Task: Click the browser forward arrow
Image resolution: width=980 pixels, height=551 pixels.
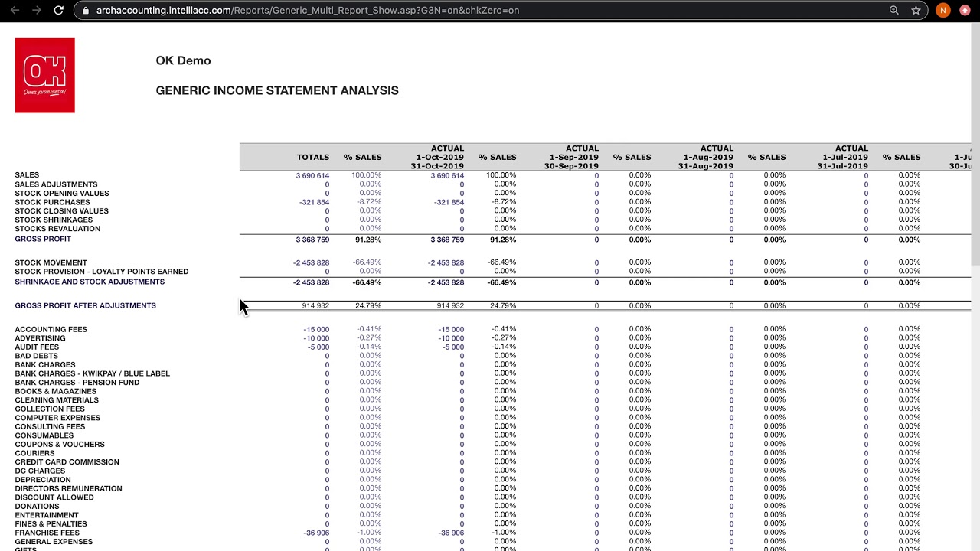Action: pos(36,10)
